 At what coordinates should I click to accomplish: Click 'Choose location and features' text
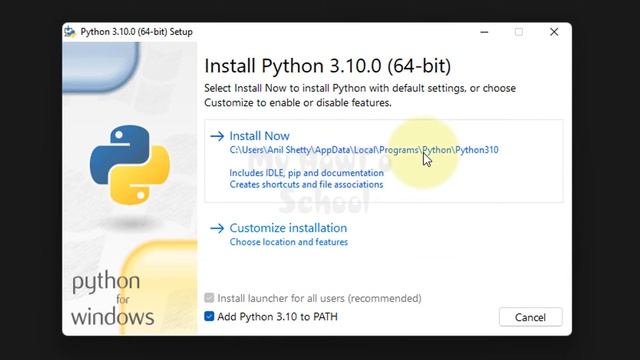pyautogui.click(x=289, y=242)
